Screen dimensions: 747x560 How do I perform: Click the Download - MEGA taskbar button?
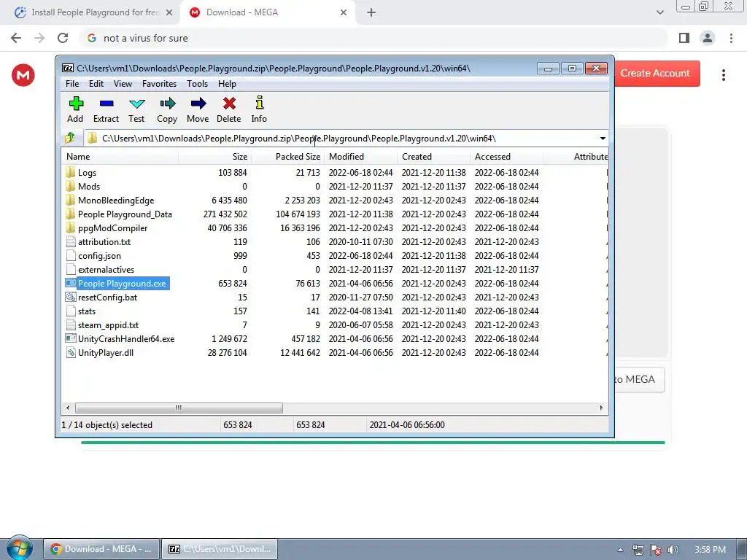pyautogui.click(x=101, y=549)
